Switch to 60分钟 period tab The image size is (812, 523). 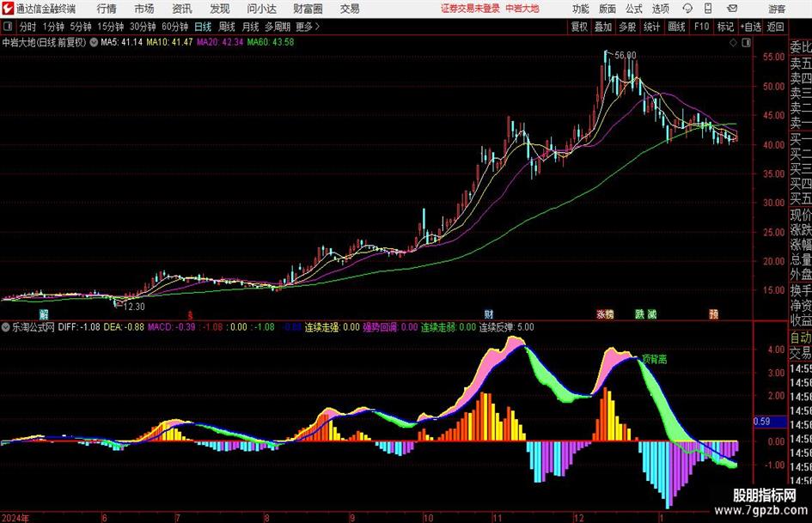click(174, 27)
